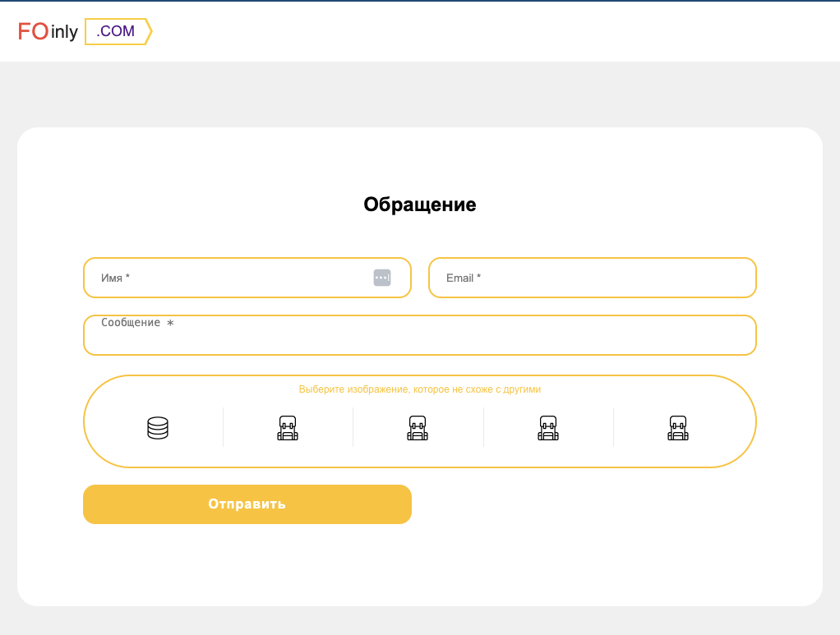Select the third backpack captcha icon
The image size is (840, 635).
(x=548, y=428)
